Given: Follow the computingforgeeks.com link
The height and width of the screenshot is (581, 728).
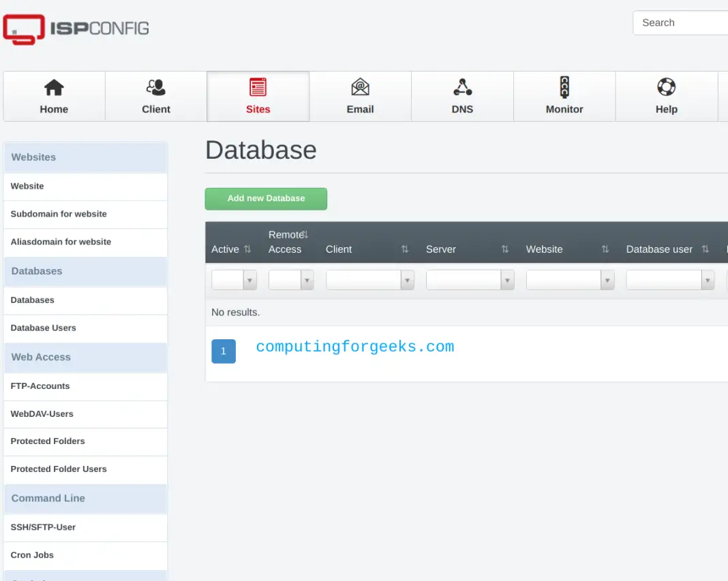Looking at the screenshot, I should pos(354,347).
